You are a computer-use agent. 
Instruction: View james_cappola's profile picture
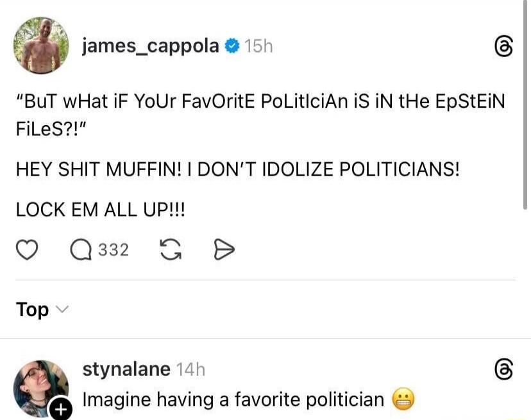tap(40, 45)
